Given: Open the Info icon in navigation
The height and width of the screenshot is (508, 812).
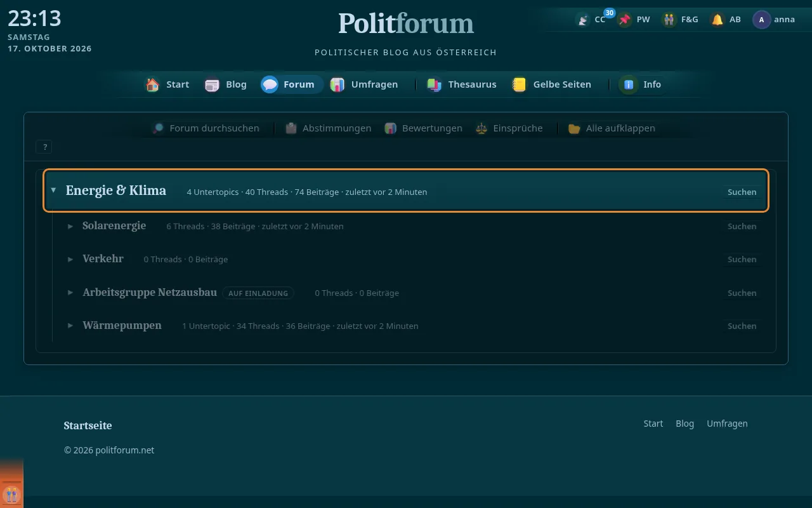Looking at the screenshot, I should click(x=629, y=84).
